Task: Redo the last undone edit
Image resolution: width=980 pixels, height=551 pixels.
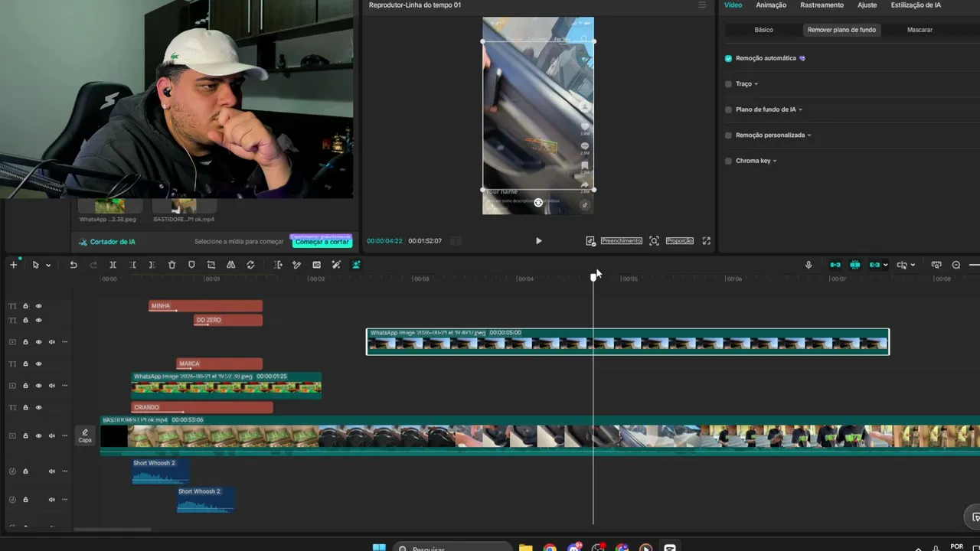Action: [93, 265]
